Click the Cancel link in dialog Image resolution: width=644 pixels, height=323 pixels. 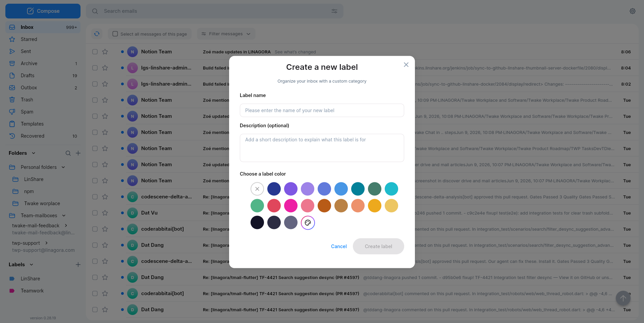[339, 246]
